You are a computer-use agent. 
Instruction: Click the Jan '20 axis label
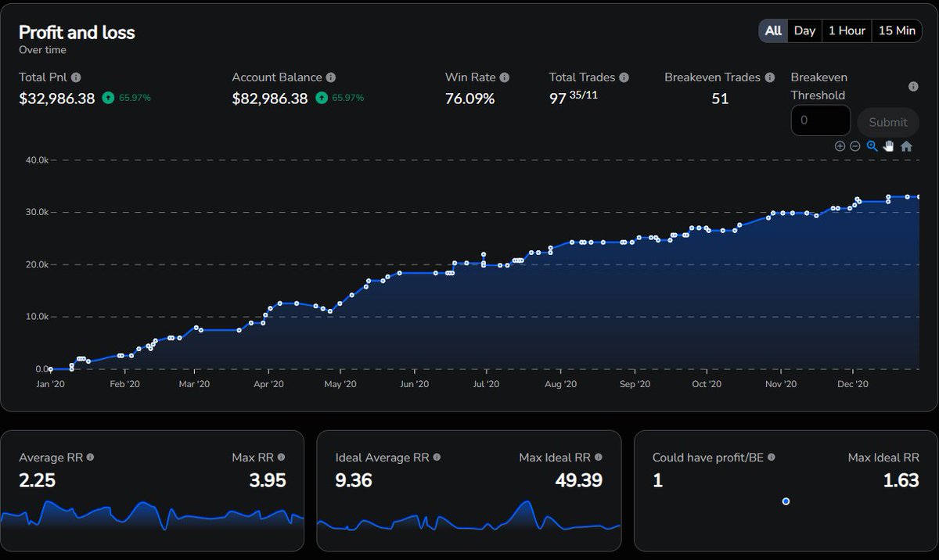[x=50, y=384]
